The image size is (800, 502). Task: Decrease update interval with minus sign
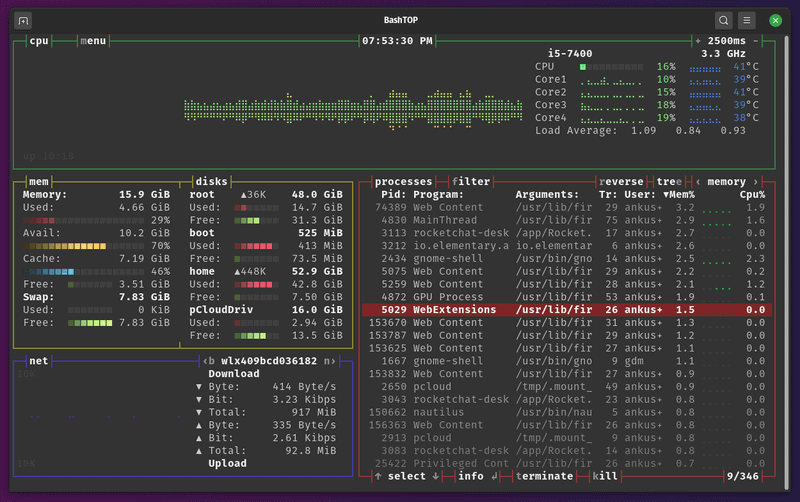click(756, 41)
